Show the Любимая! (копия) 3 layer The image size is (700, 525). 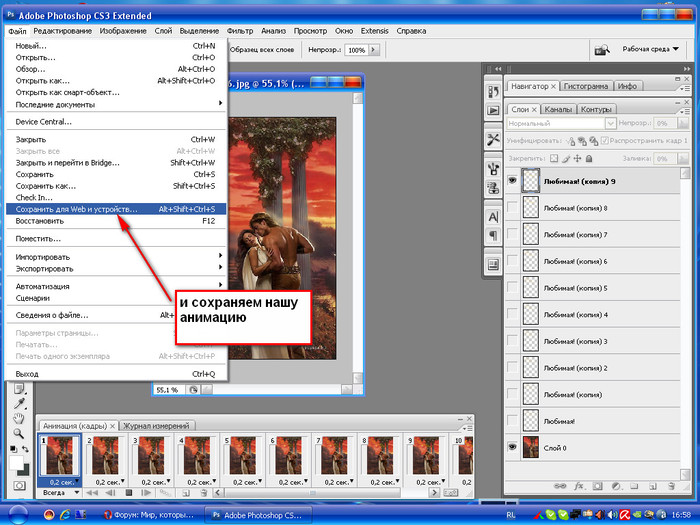click(512, 341)
